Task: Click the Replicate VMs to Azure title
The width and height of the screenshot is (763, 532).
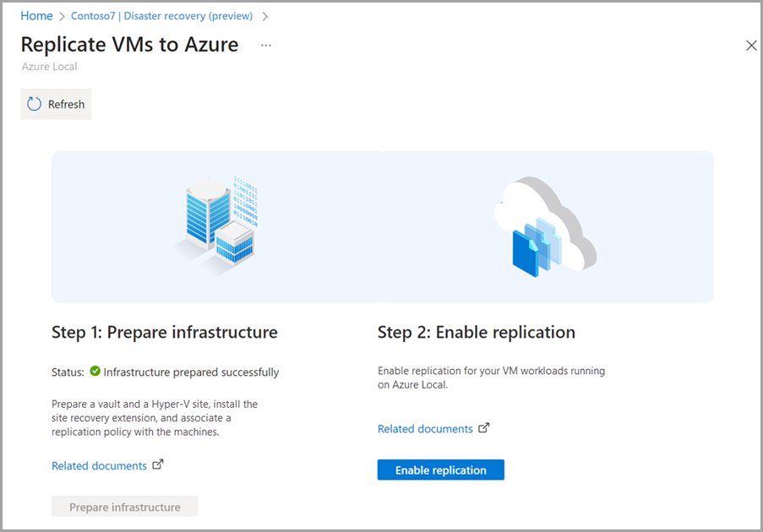Action: pos(130,44)
